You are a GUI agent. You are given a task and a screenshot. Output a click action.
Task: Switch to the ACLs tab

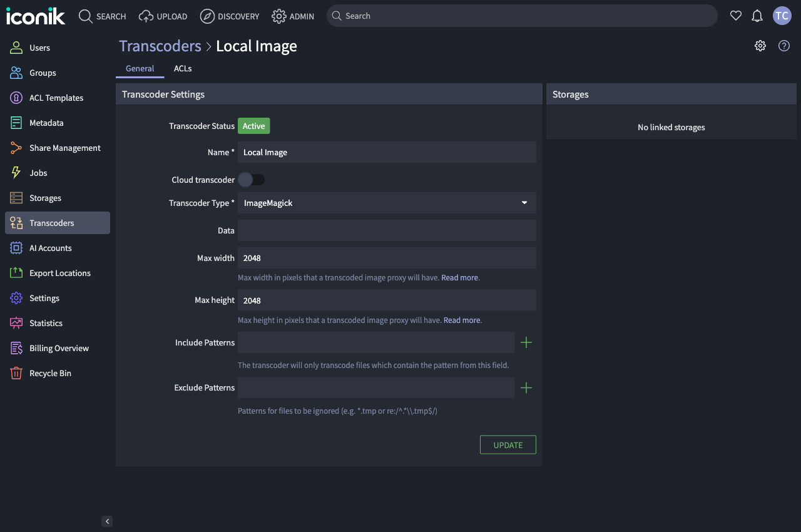183,68
